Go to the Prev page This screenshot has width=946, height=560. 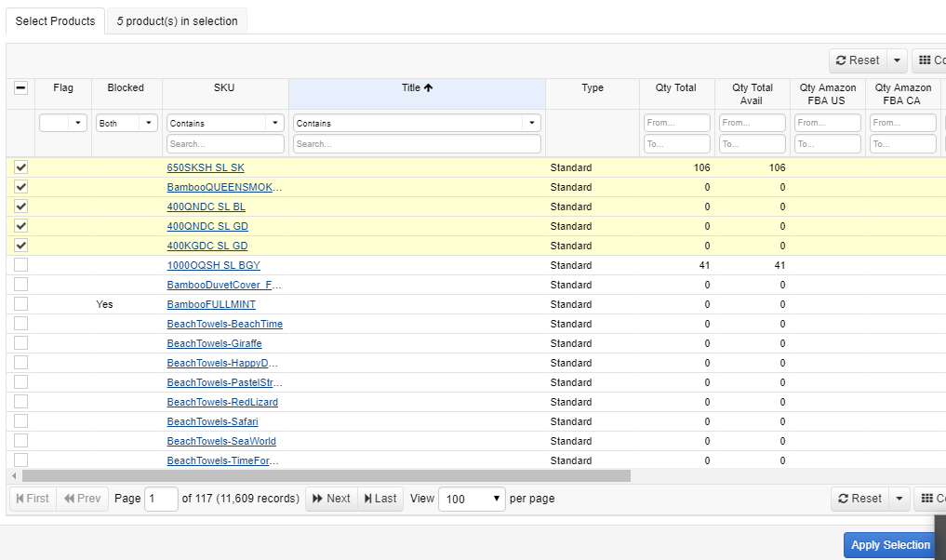(x=83, y=499)
